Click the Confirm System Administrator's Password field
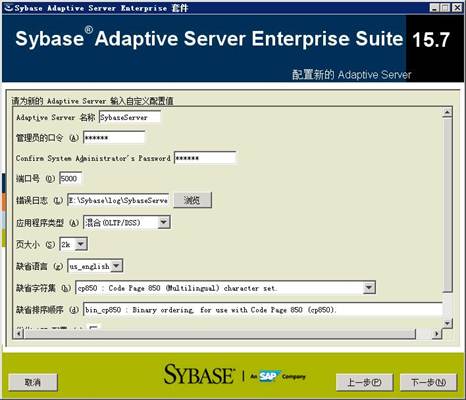 (x=205, y=158)
